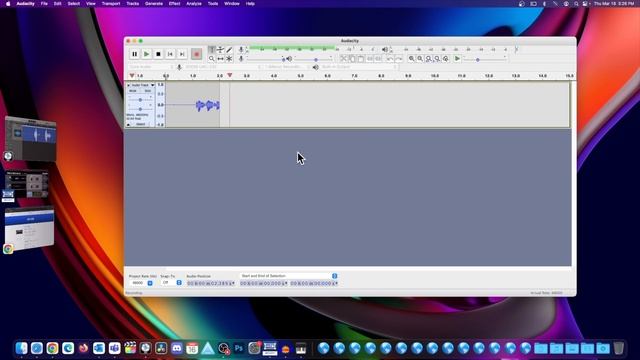640x360 pixels.
Task: Click the Zoom In magnifier icon
Action: click(x=411, y=59)
